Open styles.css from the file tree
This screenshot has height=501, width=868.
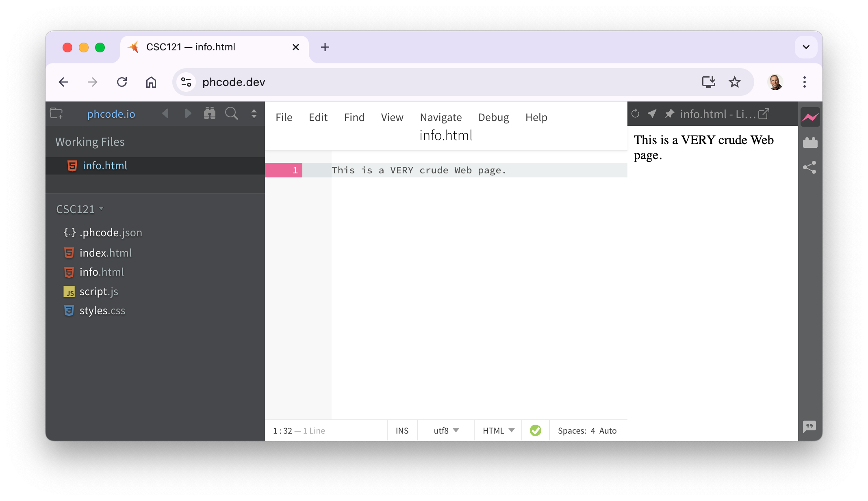(102, 310)
